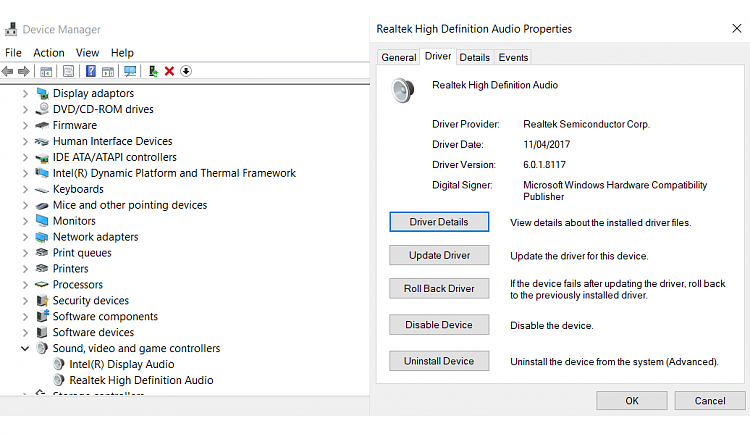Click the Properties toolbar icon
The width and height of the screenshot is (750, 434).
(x=68, y=71)
